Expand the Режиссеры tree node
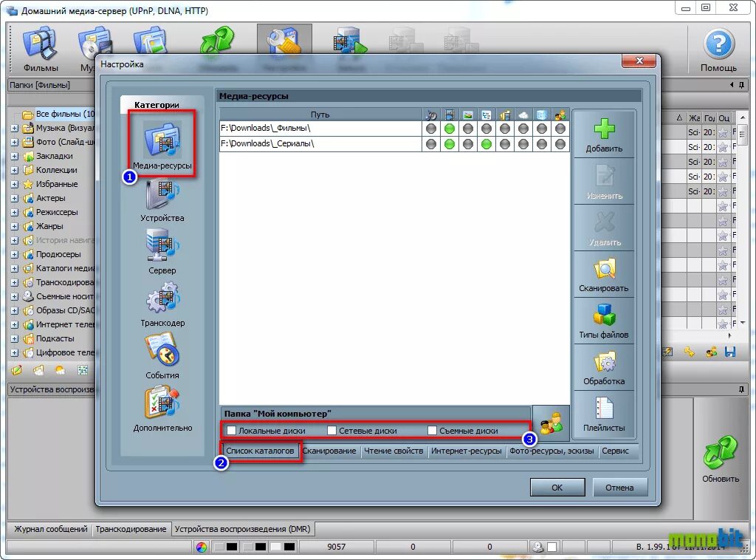The height and width of the screenshot is (560, 756). [x=15, y=212]
